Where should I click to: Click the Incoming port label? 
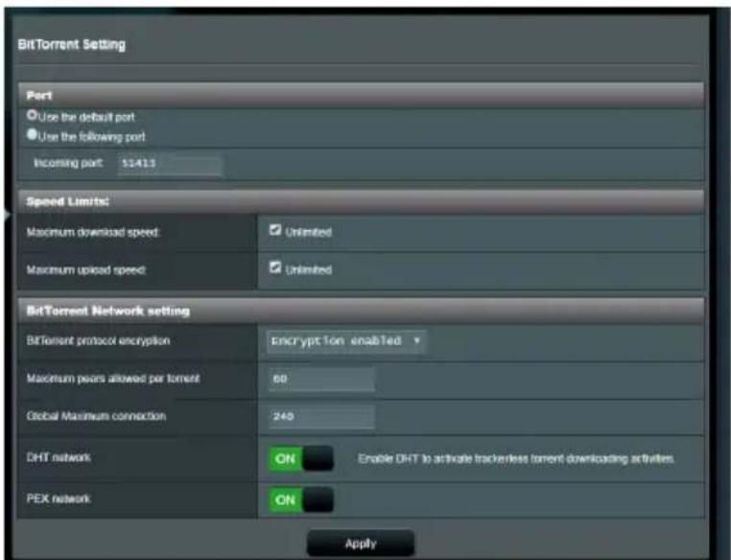(x=68, y=163)
